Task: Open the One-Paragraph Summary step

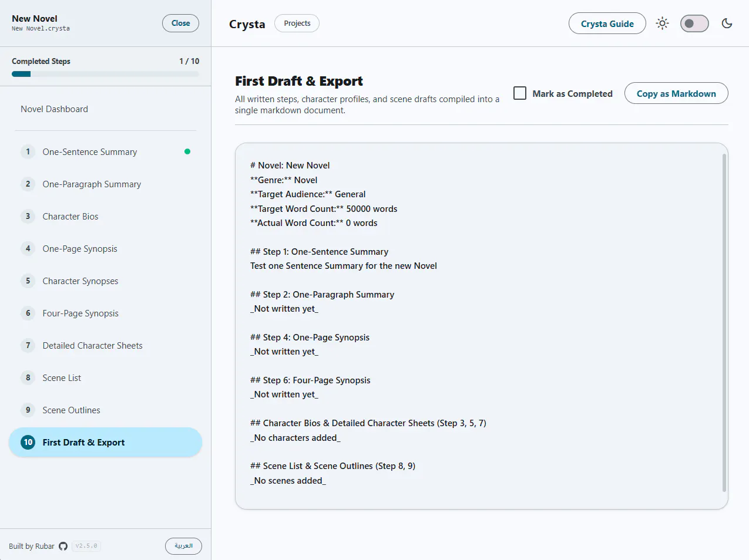Action: tap(105, 184)
